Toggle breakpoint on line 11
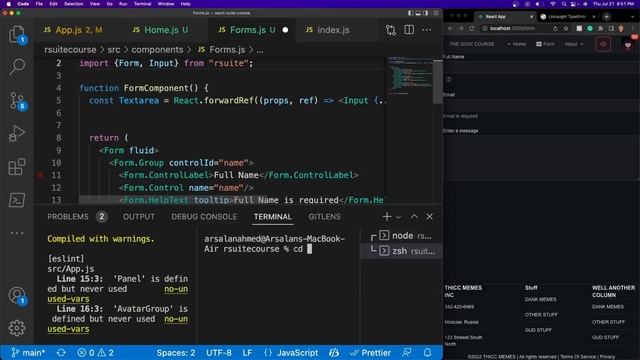 click(40, 175)
